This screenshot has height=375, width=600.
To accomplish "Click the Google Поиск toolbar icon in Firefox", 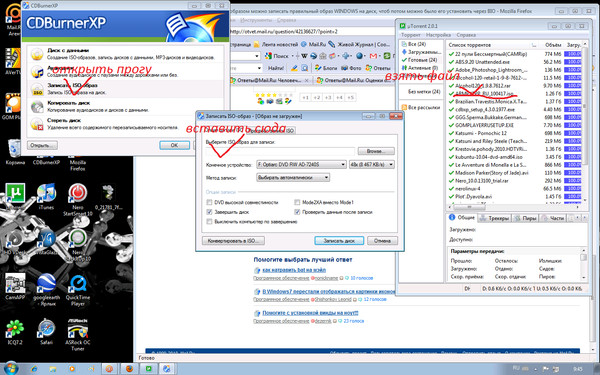I will coord(268,56).
